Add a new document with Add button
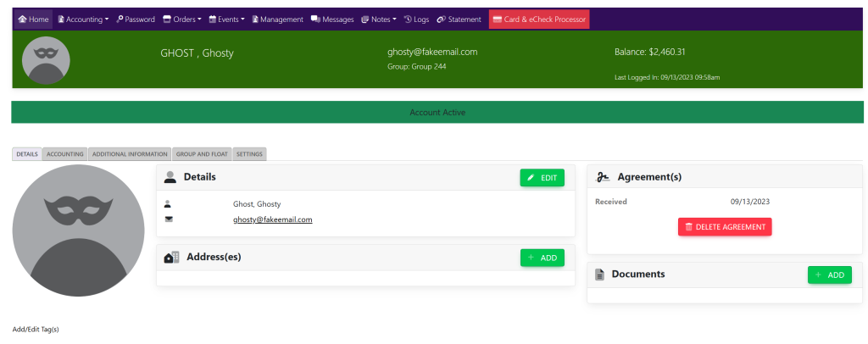Viewport: 868px width, 344px height. (x=829, y=275)
